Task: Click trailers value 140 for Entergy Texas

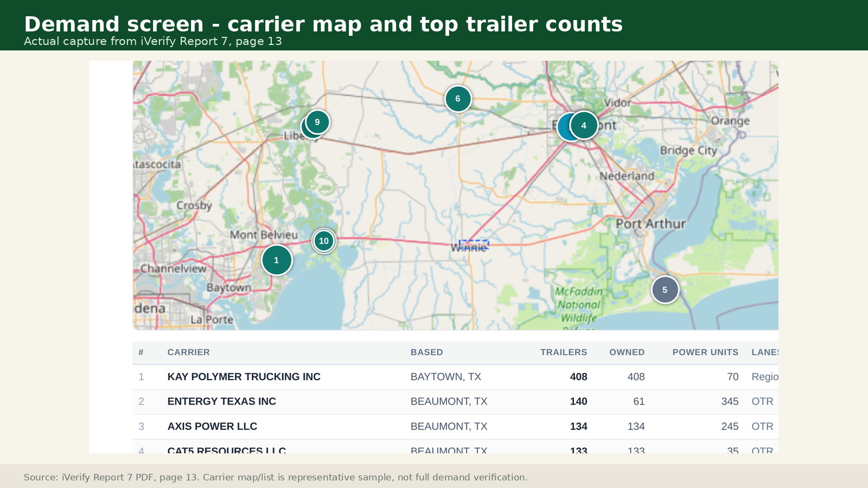Action: (578, 402)
